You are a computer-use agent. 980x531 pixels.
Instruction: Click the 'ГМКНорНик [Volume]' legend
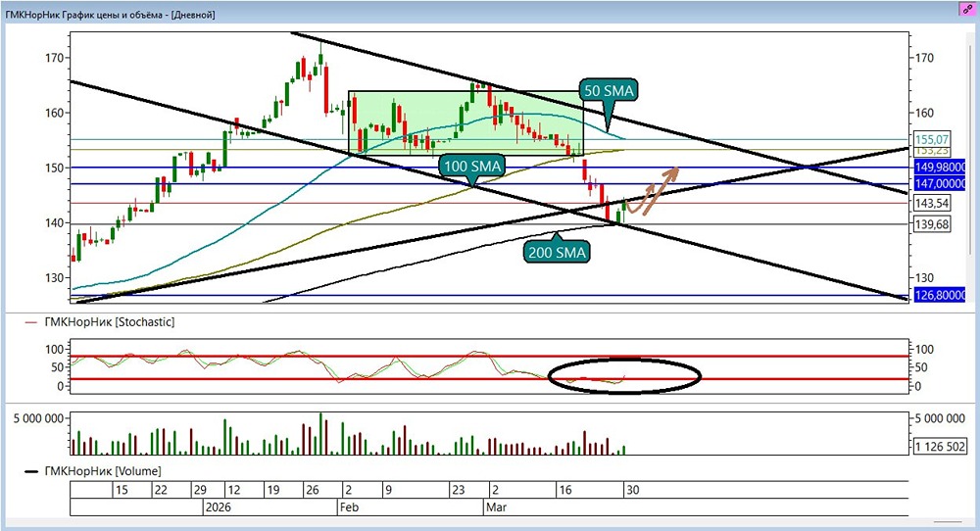coord(103,471)
